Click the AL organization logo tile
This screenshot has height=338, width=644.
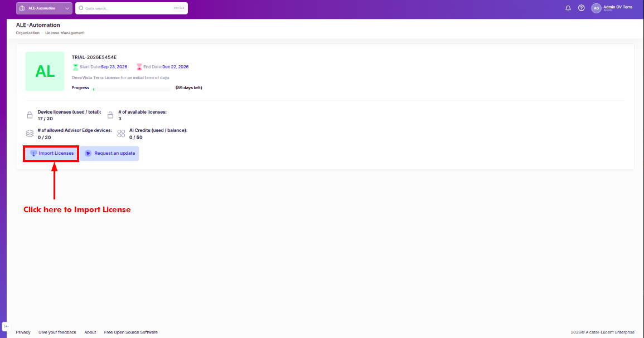[45, 71]
